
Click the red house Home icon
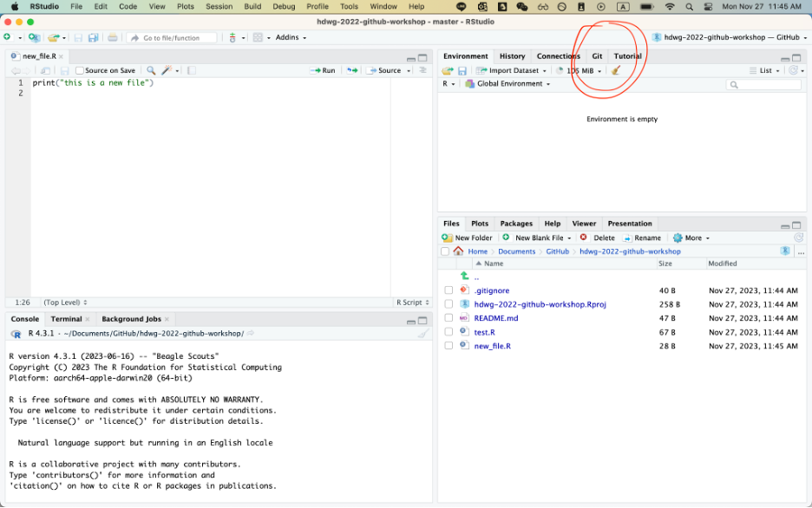(458, 251)
